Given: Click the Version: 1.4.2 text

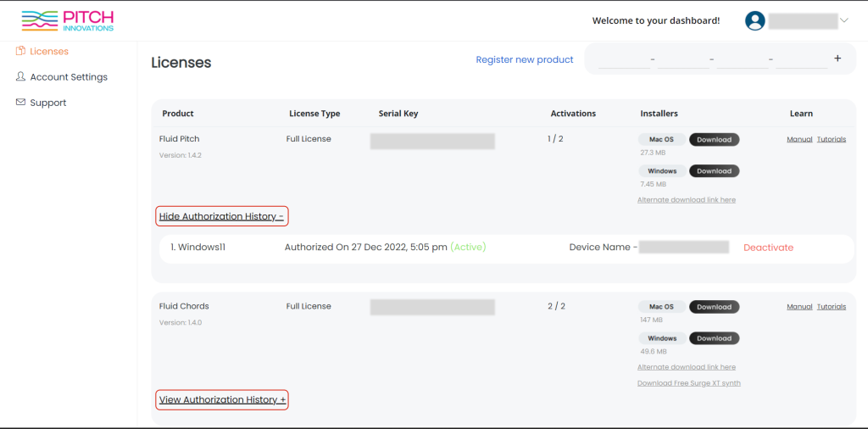Looking at the screenshot, I should click(181, 155).
